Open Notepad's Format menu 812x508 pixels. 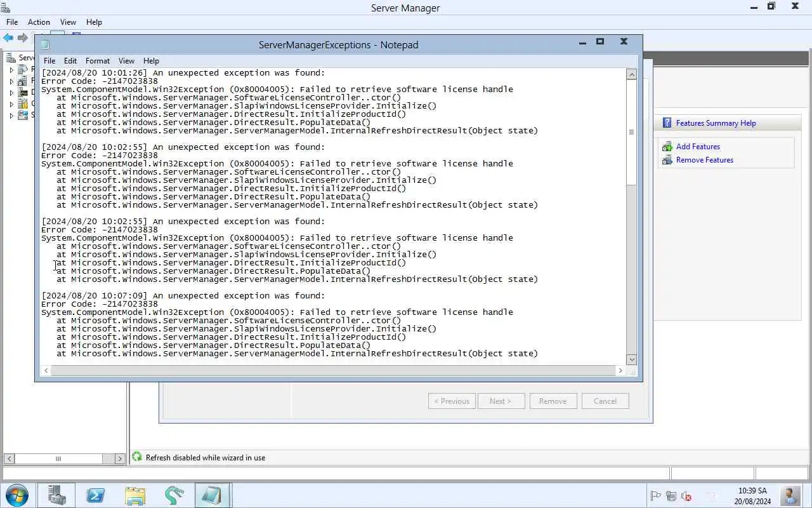[98, 61]
